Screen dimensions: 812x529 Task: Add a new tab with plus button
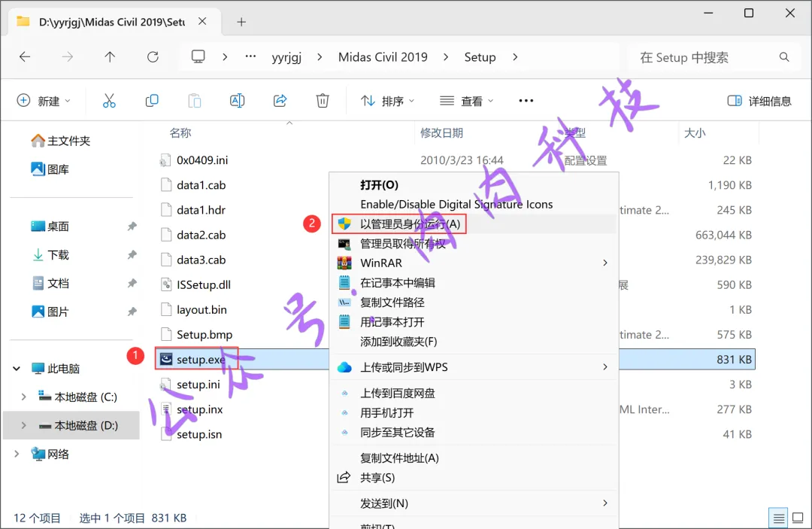pos(241,22)
